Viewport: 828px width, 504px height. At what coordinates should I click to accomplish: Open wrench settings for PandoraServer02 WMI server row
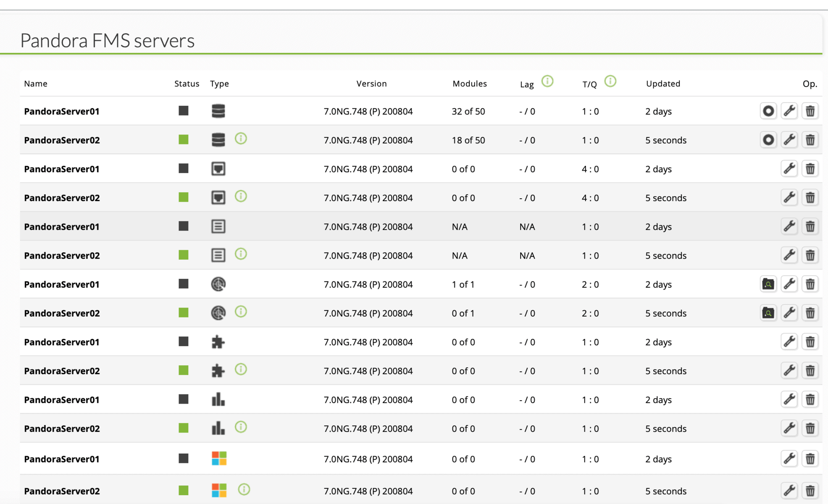789,491
